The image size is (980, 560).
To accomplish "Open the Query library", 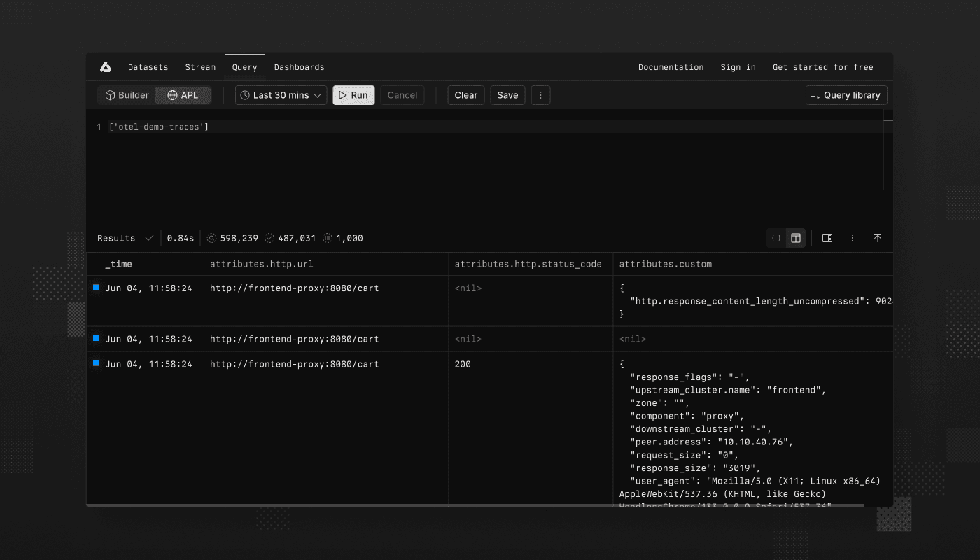I will (846, 95).
